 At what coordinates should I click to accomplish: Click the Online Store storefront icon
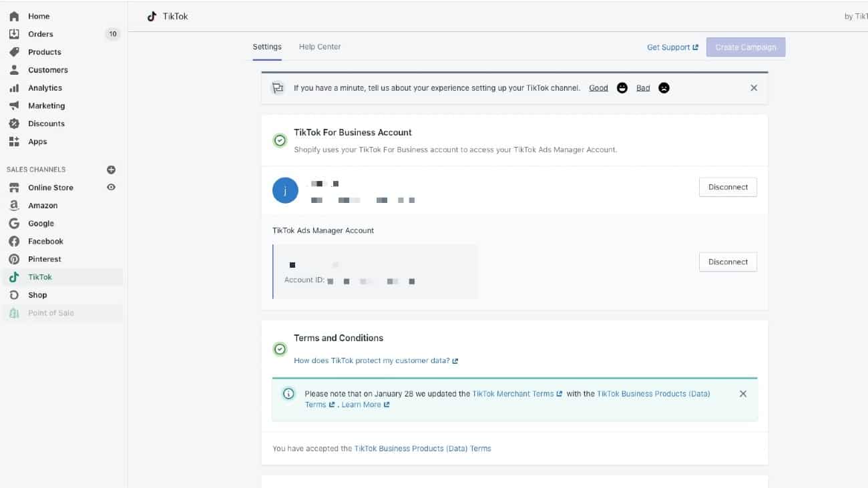click(x=14, y=188)
